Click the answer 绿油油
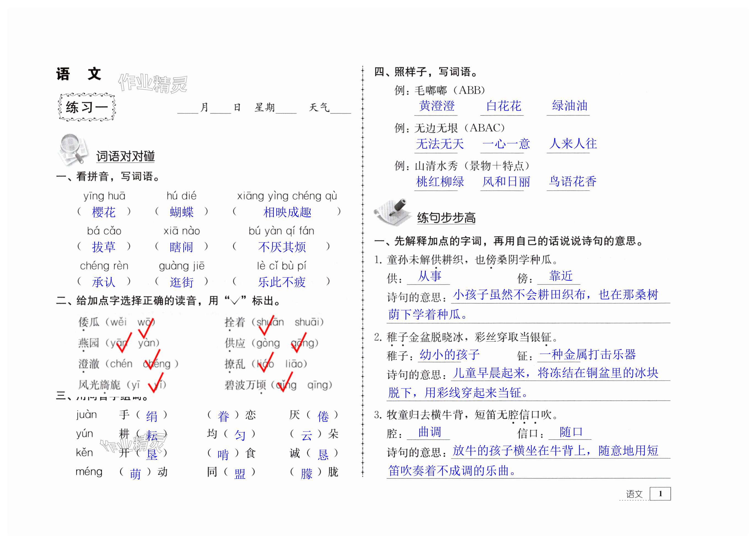756x543 pixels. (x=570, y=106)
